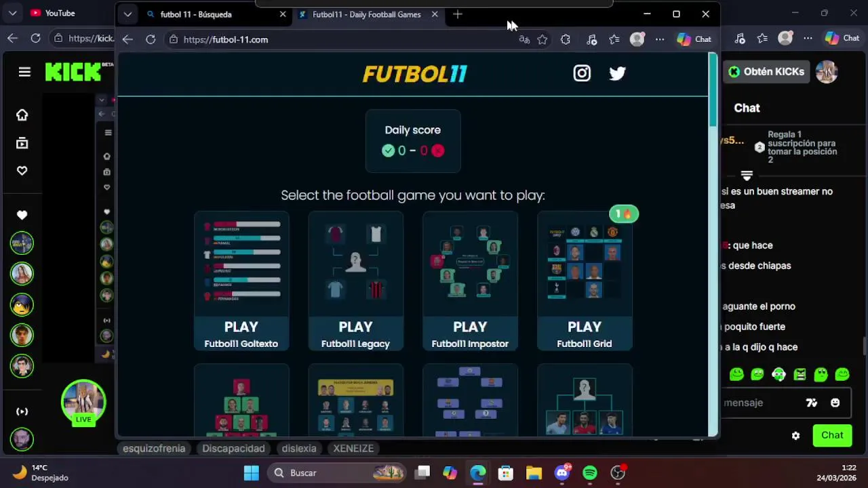
Task: Open Windows Start menu
Action: point(251,472)
